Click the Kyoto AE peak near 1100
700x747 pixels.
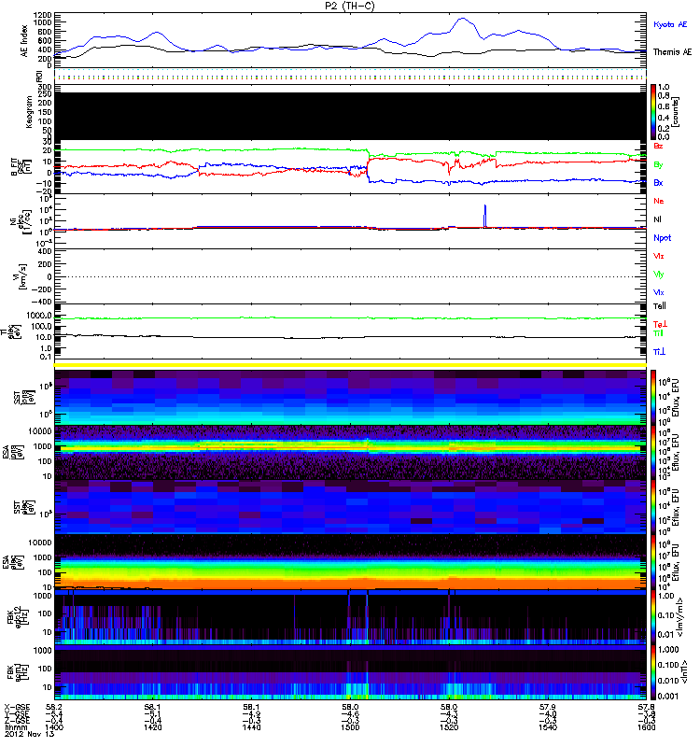[x=462, y=19]
